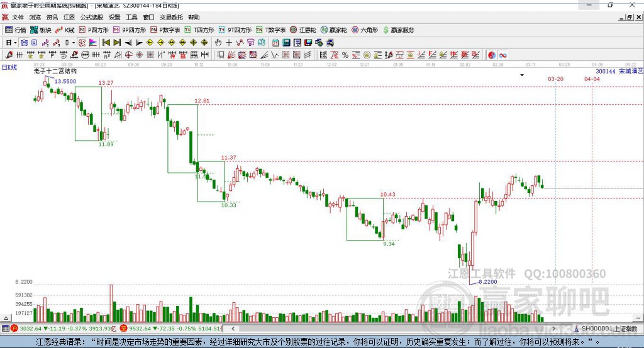Open the 文件 menu
Screen dimensions: 644x348
coord(18,17)
